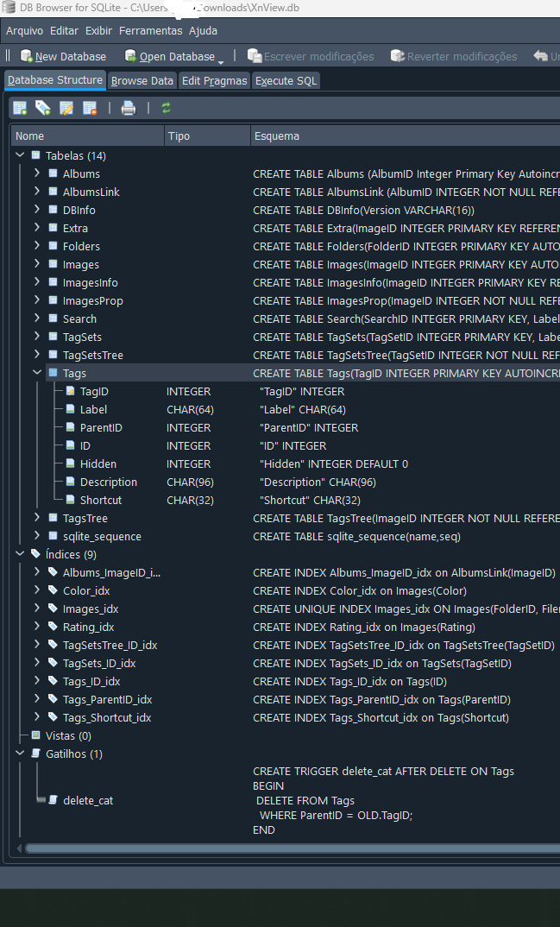The width and height of the screenshot is (560, 927).
Task: Click the ImagesInfo table icon
Action: (x=53, y=282)
